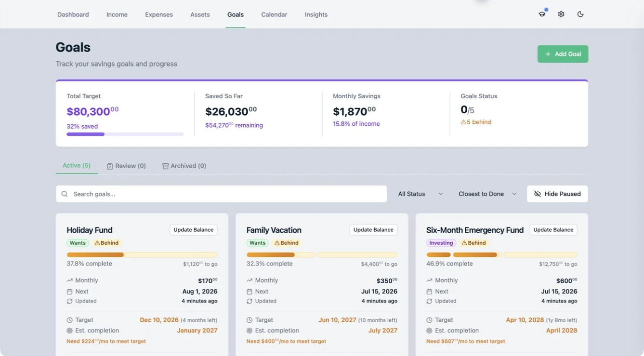The image size is (644, 356).
Task: Open the Income nav item
Action: click(x=117, y=14)
